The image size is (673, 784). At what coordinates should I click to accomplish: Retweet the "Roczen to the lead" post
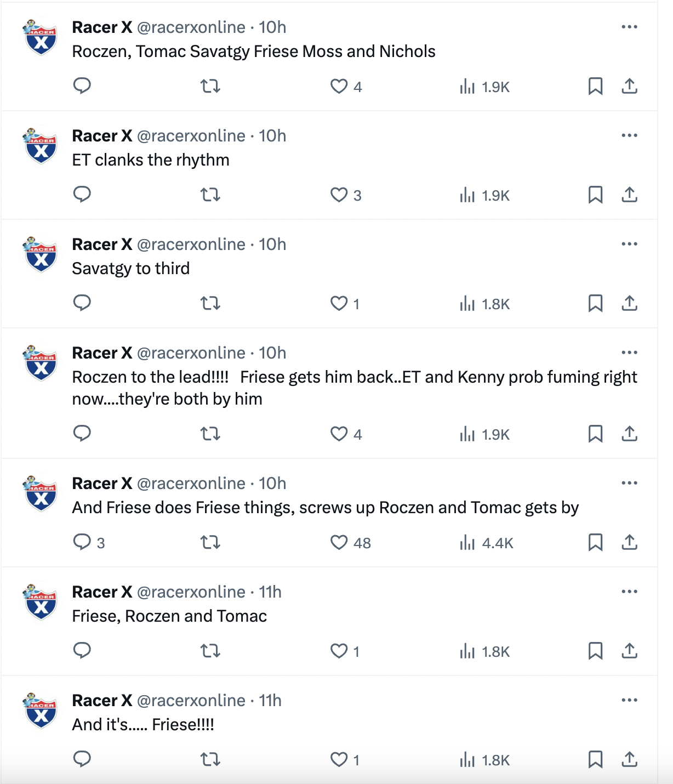(210, 434)
